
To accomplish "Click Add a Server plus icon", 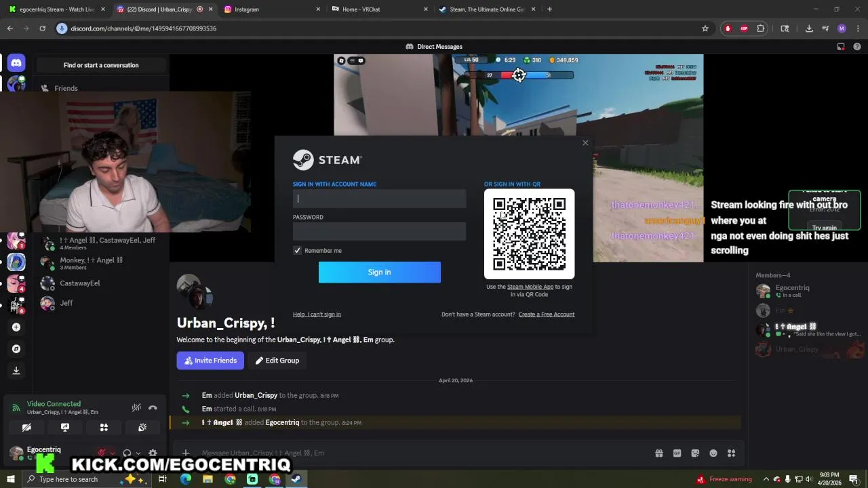I will click(x=16, y=327).
